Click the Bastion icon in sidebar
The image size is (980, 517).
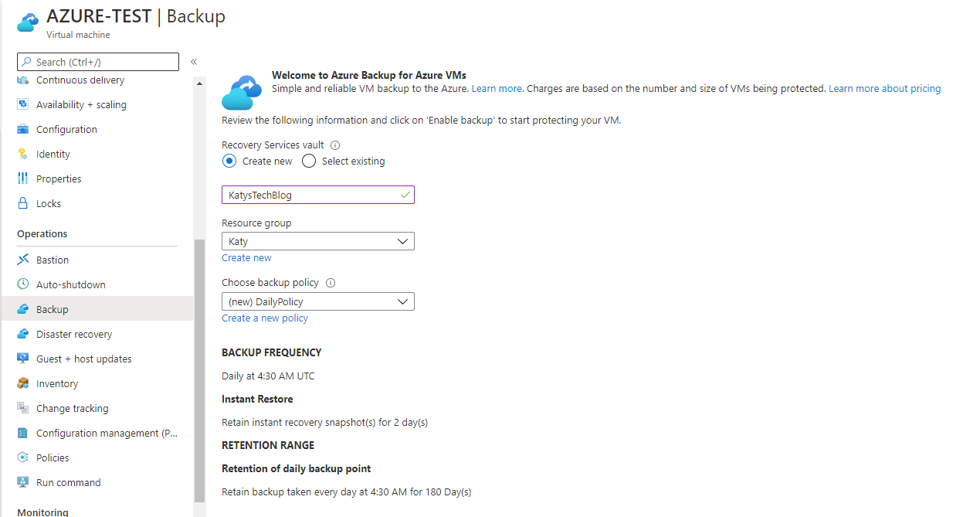tap(23, 260)
